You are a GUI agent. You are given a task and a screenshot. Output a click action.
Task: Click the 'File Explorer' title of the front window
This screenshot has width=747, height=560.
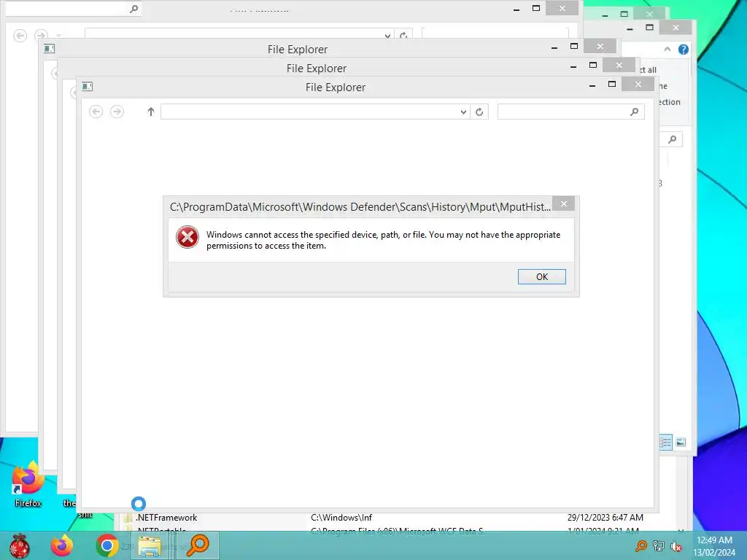point(336,87)
